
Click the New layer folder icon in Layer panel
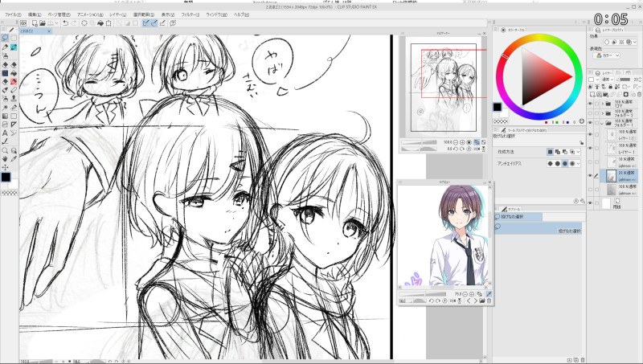pyautogui.click(x=606, y=94)
